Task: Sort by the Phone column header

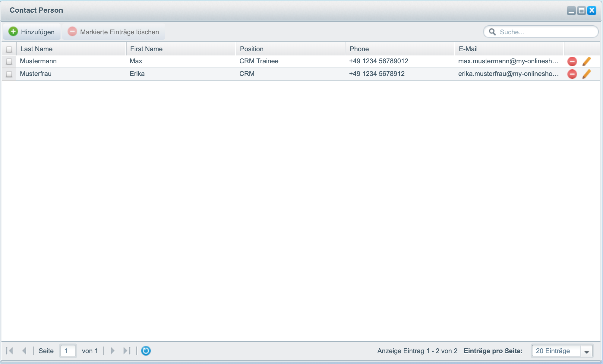Action: coord(400,49)
